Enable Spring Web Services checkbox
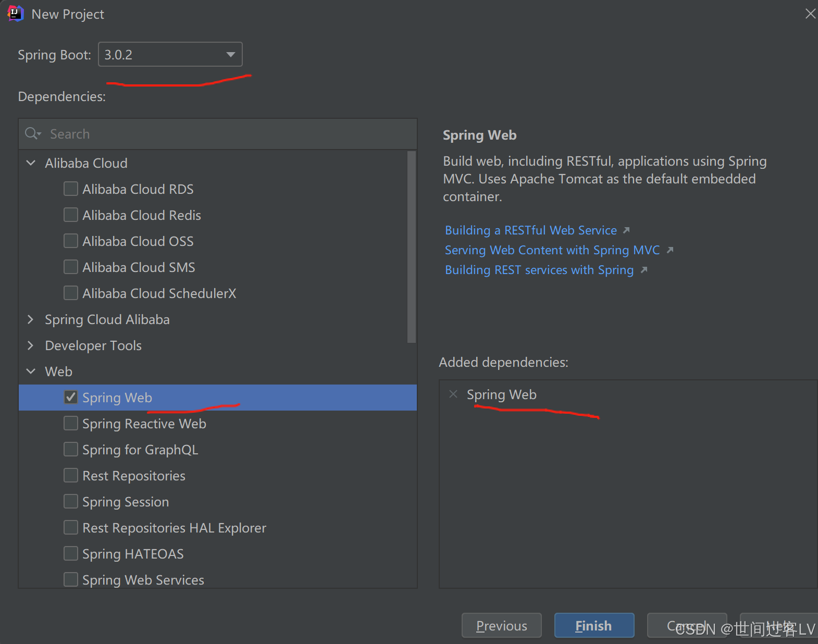This screenshot has width=818, height=644. 71,579
